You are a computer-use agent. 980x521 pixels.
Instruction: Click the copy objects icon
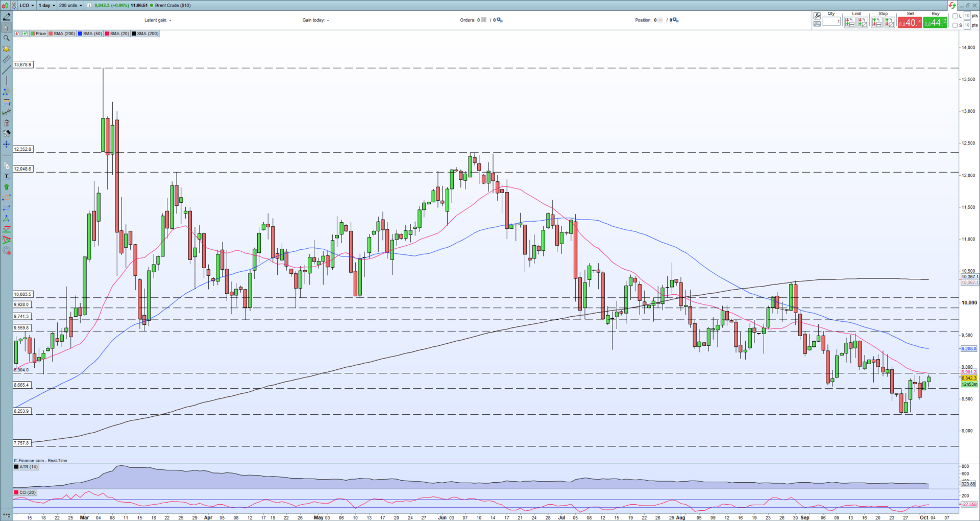pos(7,165)
